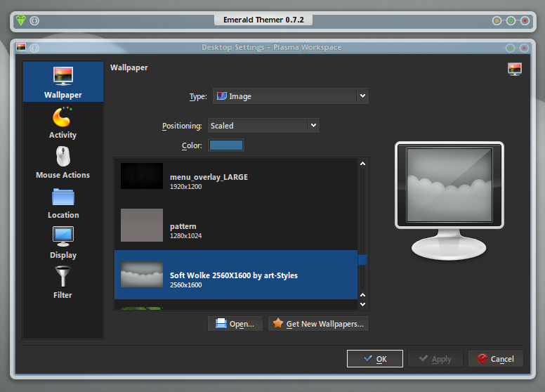Click the wallpaper list scrollbar handle
This screenshot has width=545, height=392.
(362, 260)
